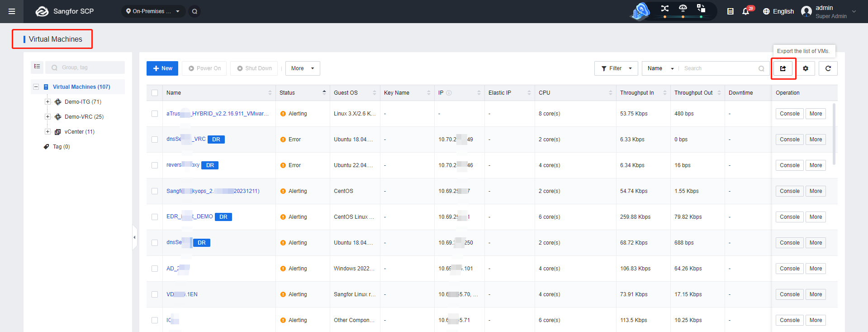
Task: Click the server module icon in top bar
Action: point(701,8)
